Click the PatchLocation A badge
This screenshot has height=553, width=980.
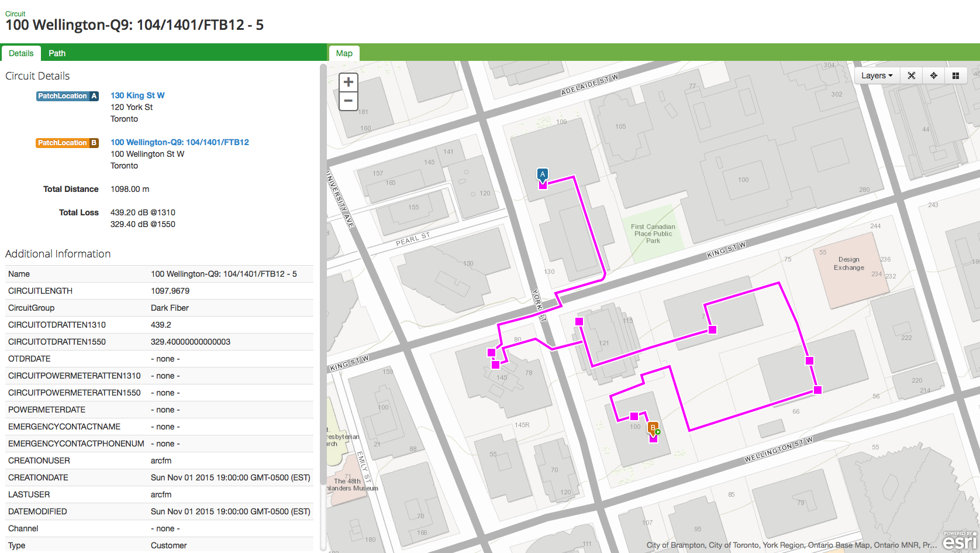(67, 96)
